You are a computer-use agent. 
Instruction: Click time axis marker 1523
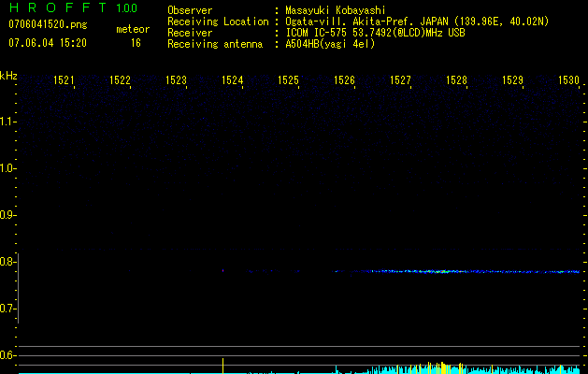click(x=176, y=80)
